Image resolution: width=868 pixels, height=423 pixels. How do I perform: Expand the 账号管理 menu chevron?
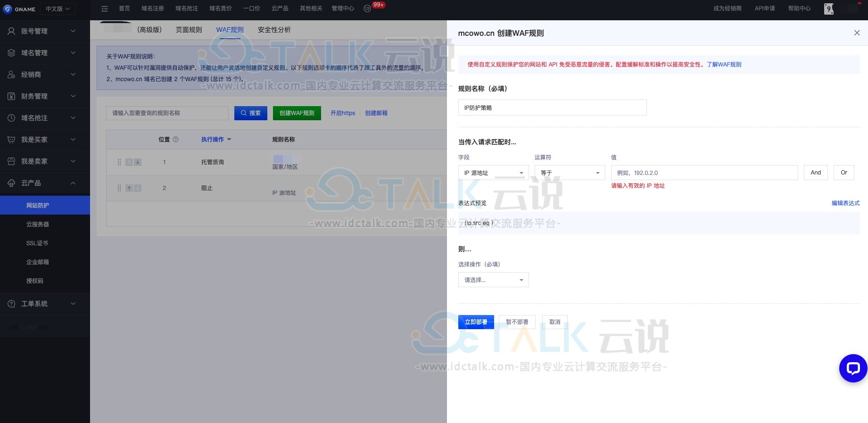tap(73, 31)
